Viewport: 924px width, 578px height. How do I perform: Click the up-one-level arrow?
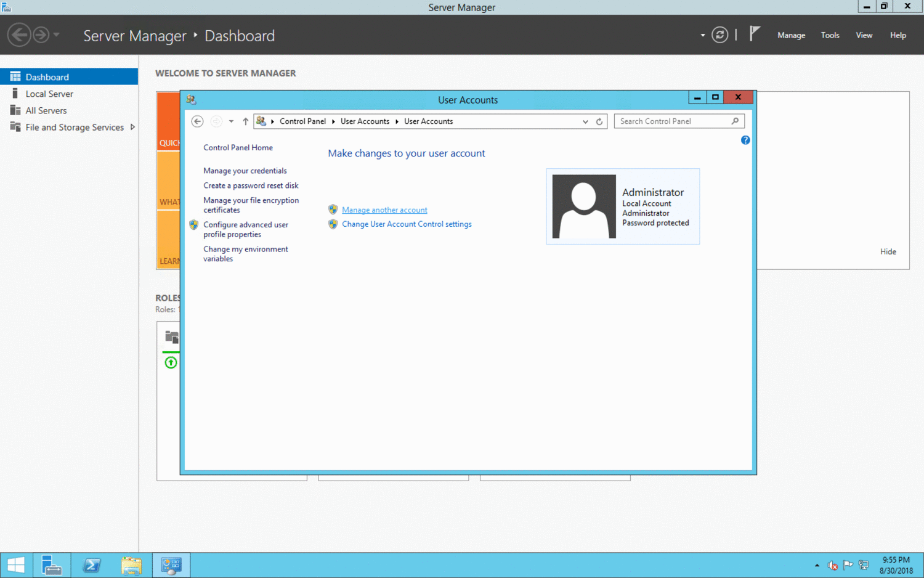(245, 121)
